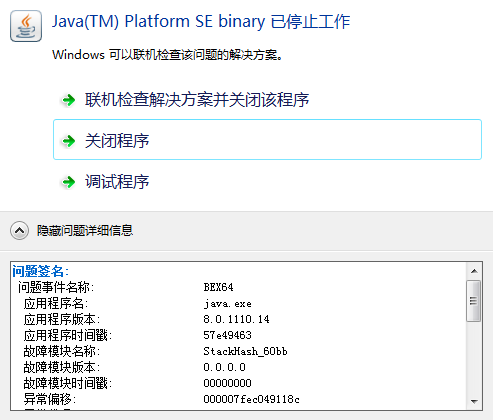Click the dialog title Java(TM) Platform SE binary 已停止工作
Screen dimensions: 493x420
point(201,22)
